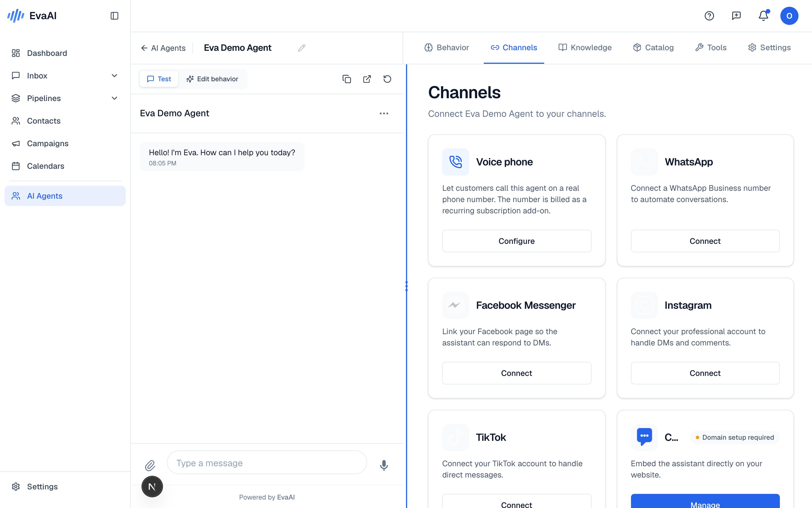Click Connect for Instagram
Image resolution: width=812 pixels, height=508 pixels.
(705, 373)
